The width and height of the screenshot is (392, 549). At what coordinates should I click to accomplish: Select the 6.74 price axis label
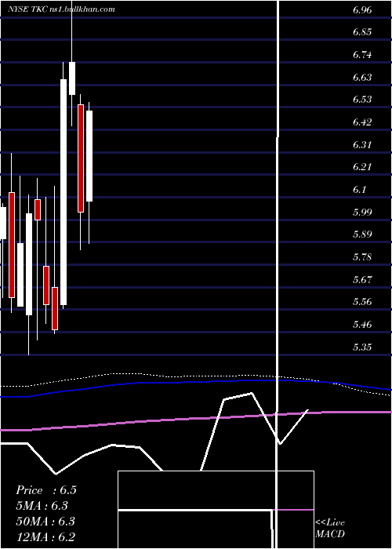362,55
